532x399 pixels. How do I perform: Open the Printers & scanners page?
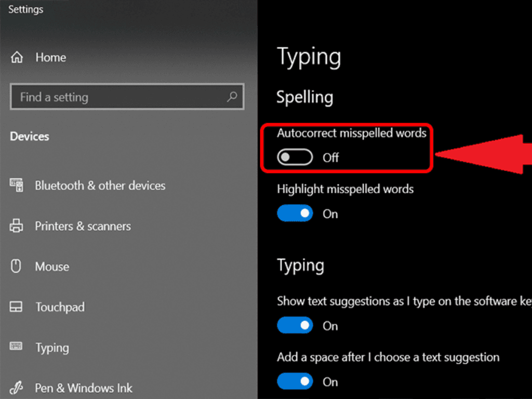click(x=83, y=226)
